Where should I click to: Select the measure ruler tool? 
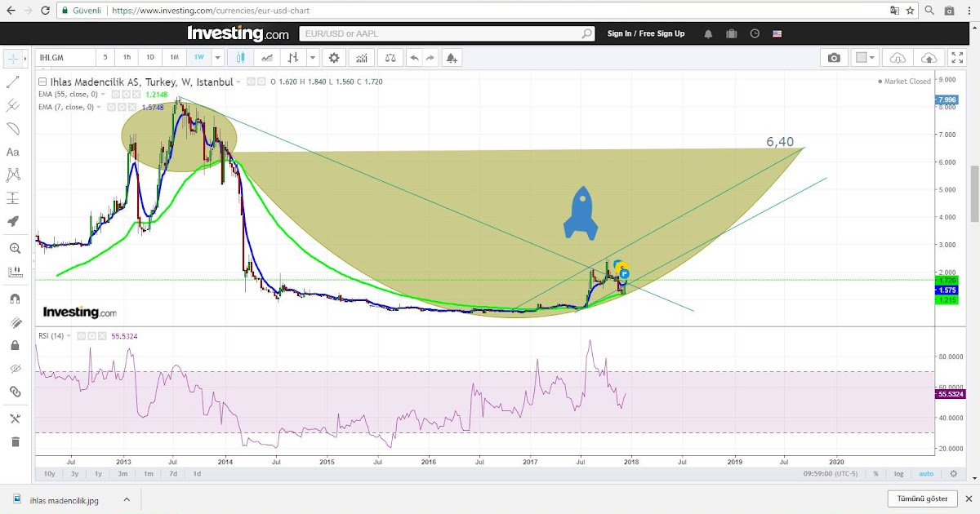click(13, 272)
